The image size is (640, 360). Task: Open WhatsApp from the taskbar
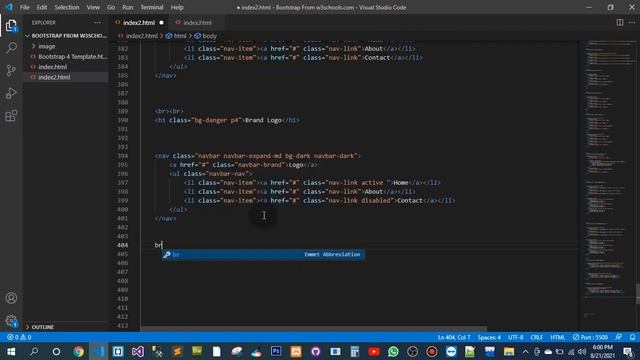click(393, 351)
